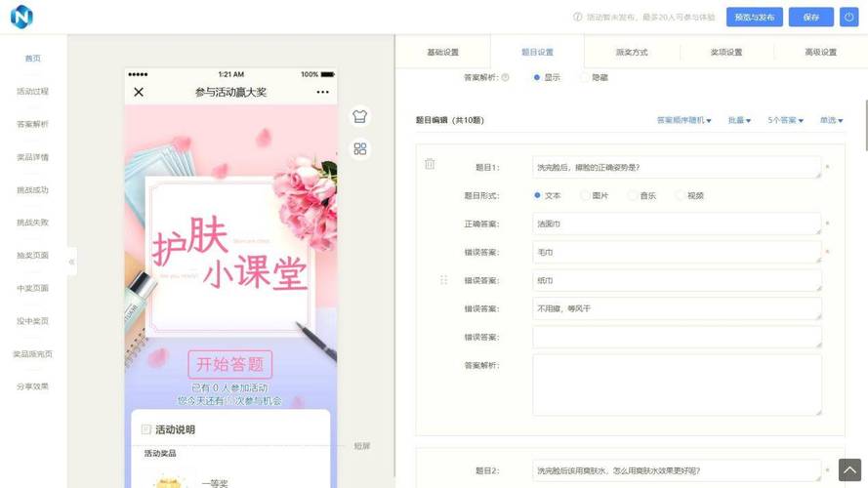Click the 答案解析 large text area
The image size is (868, 488).
coord(677,386)
